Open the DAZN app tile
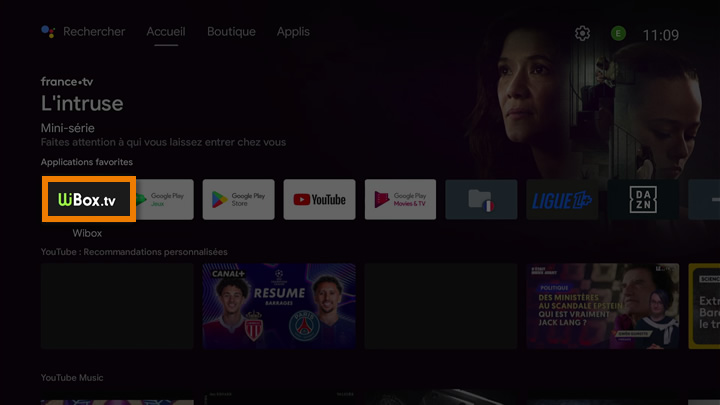Image resolution: width=720 pixels, height=405 pixels. point(642,200)
